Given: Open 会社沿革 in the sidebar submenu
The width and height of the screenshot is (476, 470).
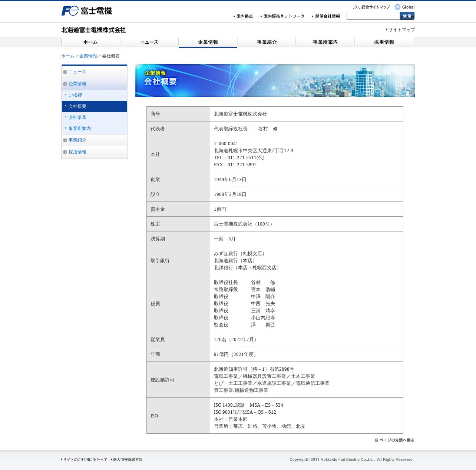Looking at the screenshot, I should (x=95, y=117).
